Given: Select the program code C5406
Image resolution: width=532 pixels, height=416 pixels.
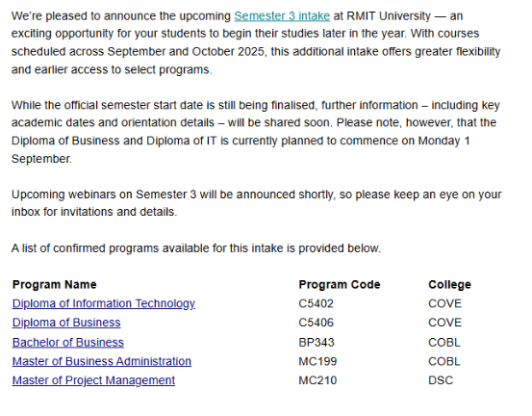Looking at the screenshot, I should [x=317, y=323].
